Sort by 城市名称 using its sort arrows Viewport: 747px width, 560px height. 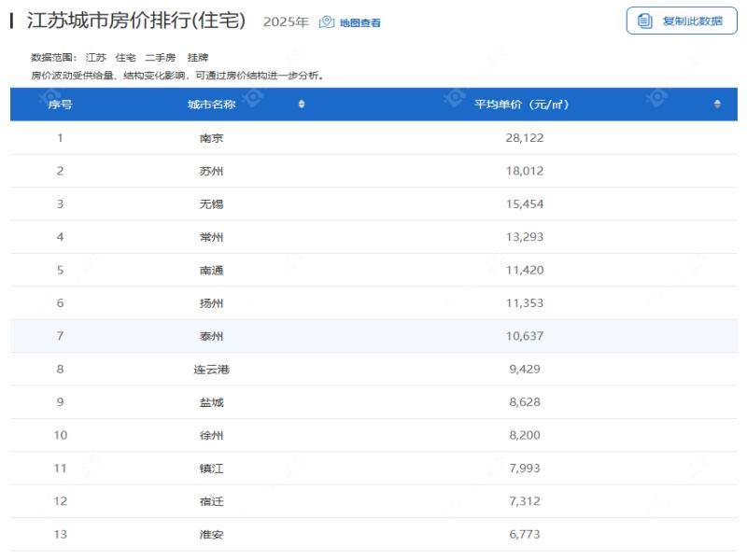point(302,105)
